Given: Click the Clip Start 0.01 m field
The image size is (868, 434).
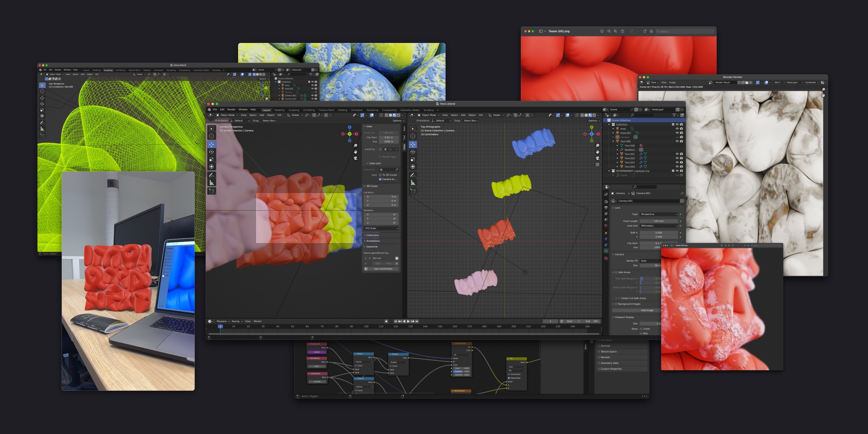Looking at the screenshot, I should (389, 137).
